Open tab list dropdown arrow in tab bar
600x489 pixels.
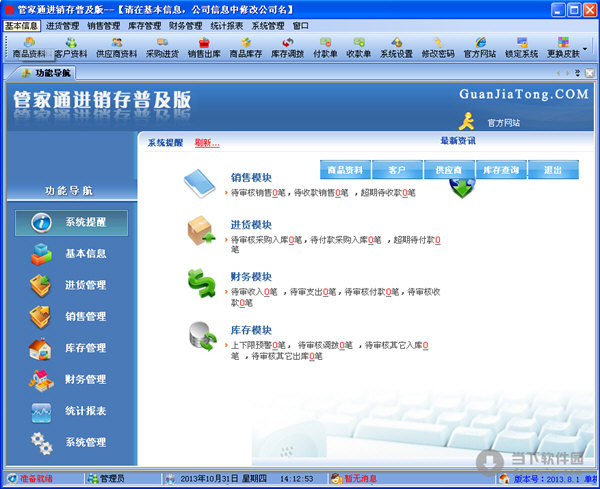(x=577, y=73)
